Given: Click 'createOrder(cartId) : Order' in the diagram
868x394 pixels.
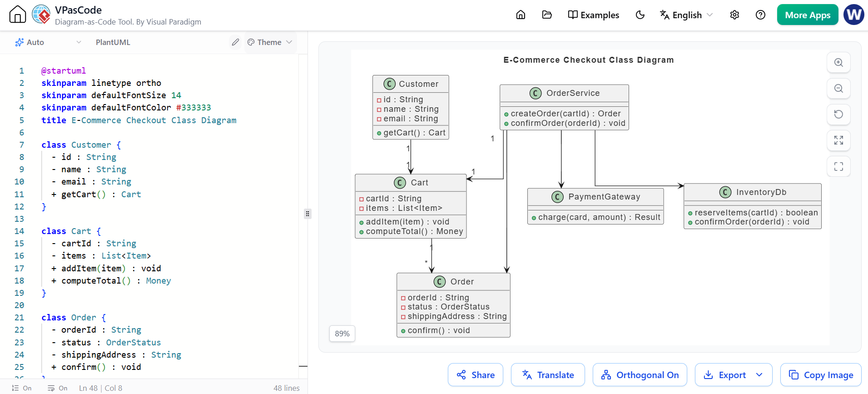Looking at the screenshot, I should (x=565, y=114).
